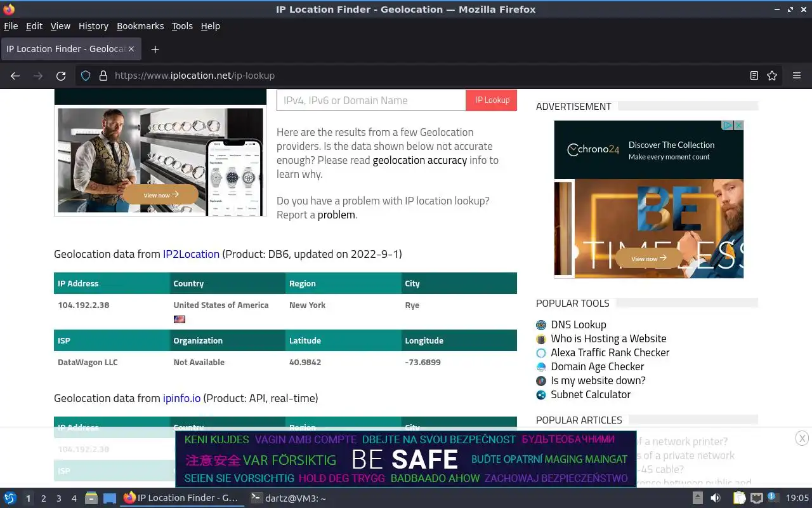Screen dimensions: 812x508
Task: Open the file manager taskbar icon
Action: [91, 498]
